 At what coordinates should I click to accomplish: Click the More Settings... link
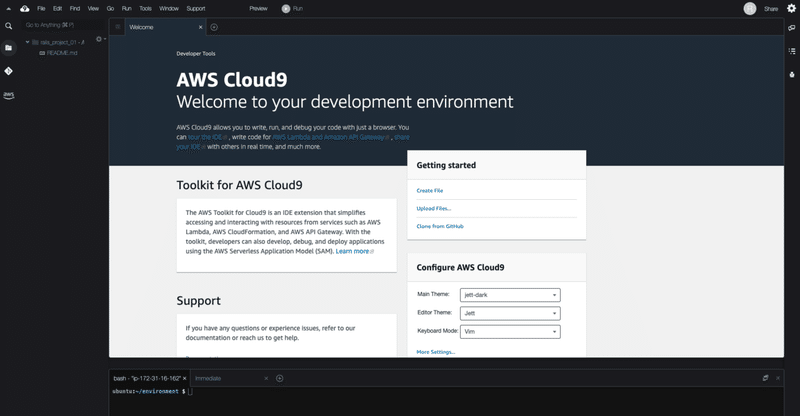click(436, 352)
